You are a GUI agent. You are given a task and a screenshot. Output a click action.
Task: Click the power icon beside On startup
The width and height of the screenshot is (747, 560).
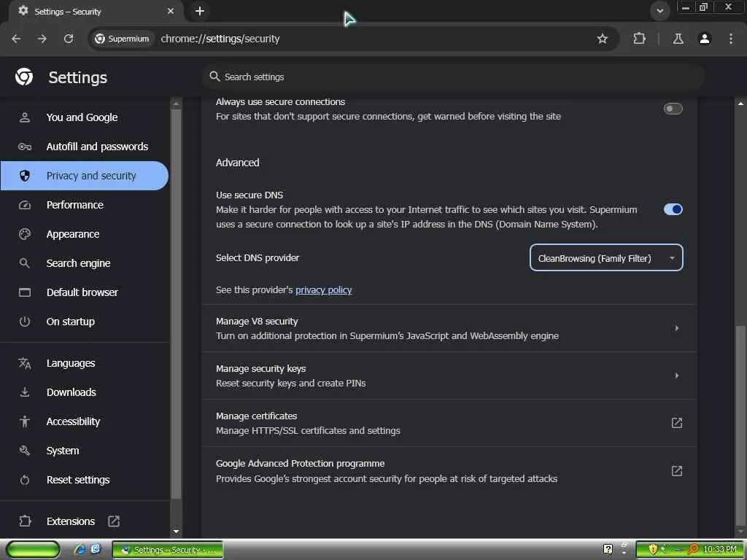click(x=25, y=322)
